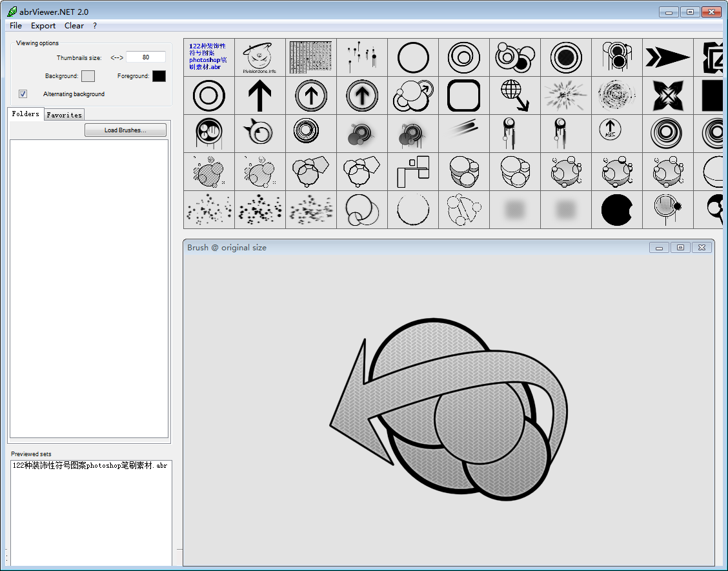Click the starburst splatter brush thumbnail

click(565, 95)
